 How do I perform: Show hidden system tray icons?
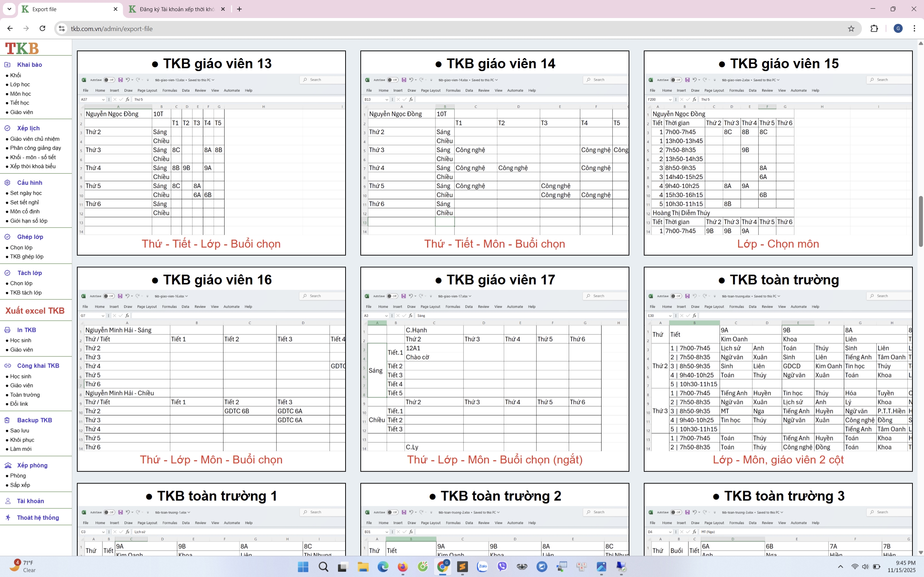click(x=840, y=567)
